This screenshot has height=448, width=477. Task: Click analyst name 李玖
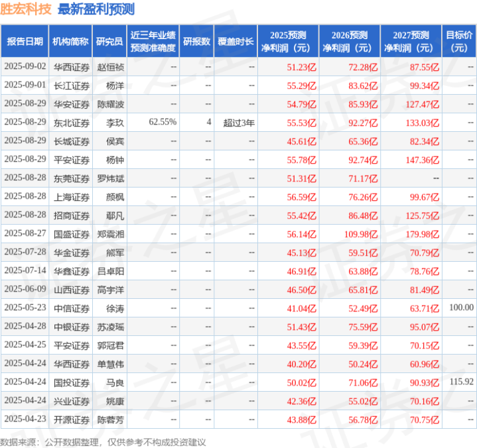click(x=115, y=123)
